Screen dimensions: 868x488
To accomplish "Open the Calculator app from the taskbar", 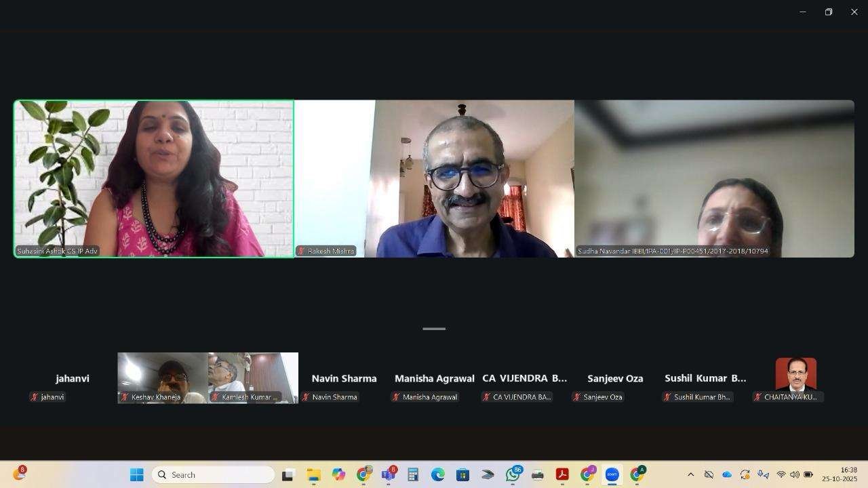I will [x=413, y=475].
